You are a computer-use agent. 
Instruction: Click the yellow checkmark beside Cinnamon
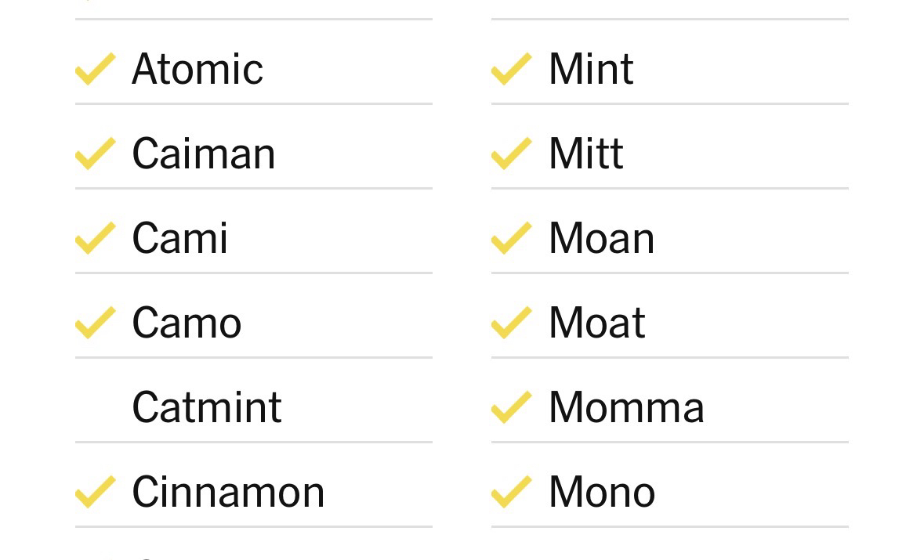(x=96, y=492)
